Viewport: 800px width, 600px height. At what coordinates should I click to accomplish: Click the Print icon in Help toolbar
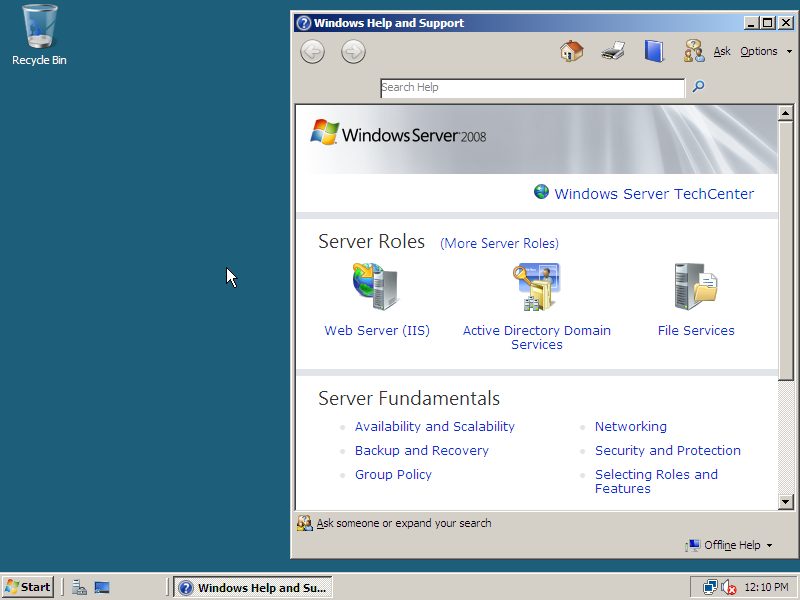point(613,51)
